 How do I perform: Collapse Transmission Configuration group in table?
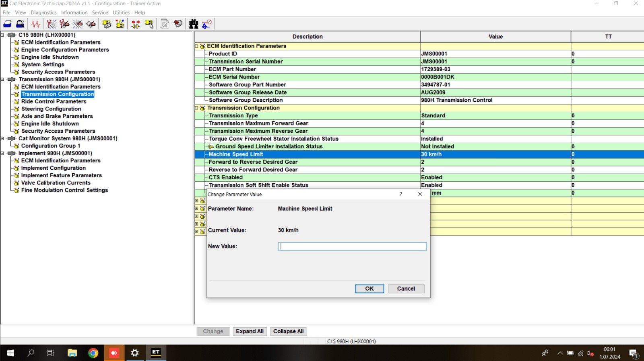[196, 108]
